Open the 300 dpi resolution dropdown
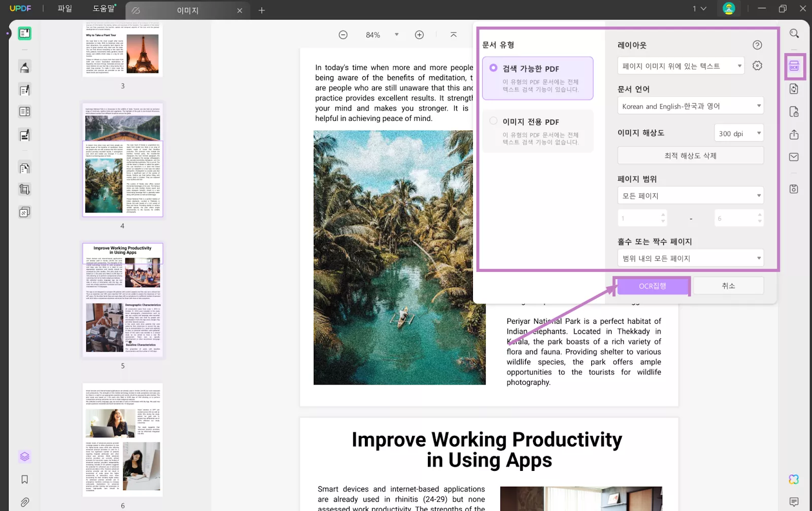 click(738, 133)
